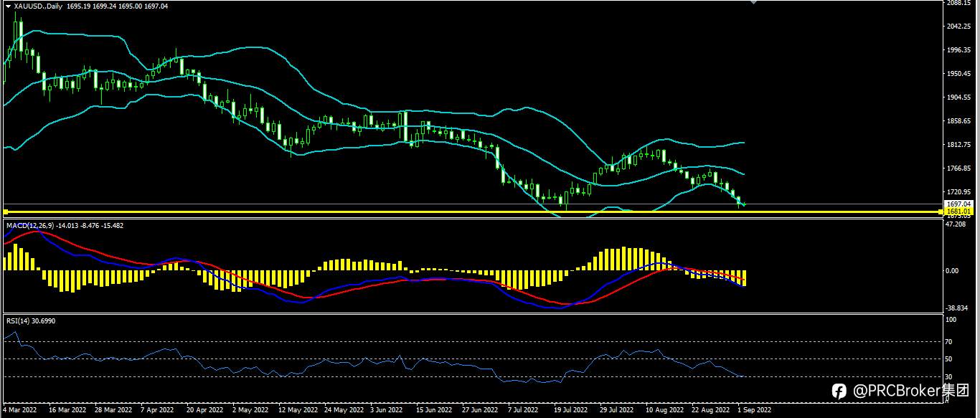Click the XAUUSD.,Daily chart title text
Viewport: 980px width, 418px height.
[x=38, y=6]
